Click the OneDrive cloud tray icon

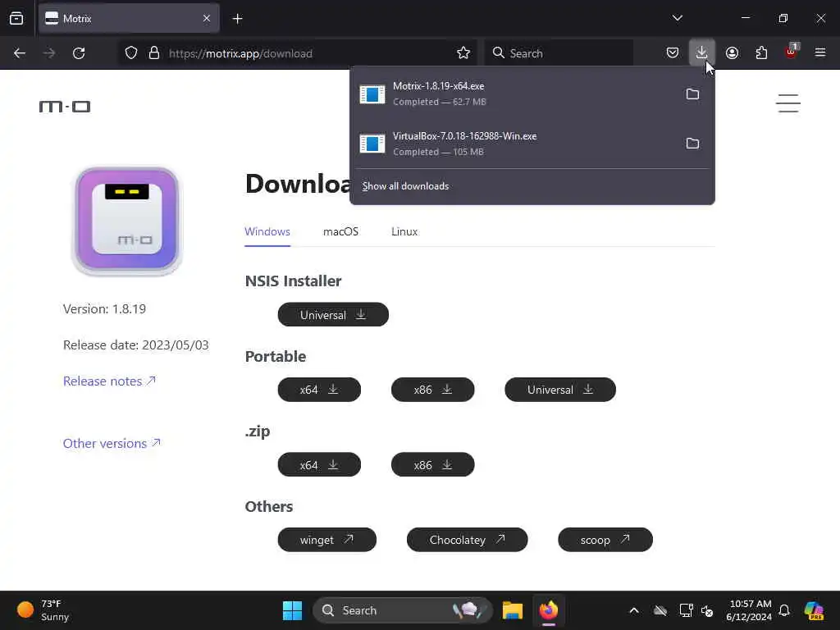tap(660, 610)
